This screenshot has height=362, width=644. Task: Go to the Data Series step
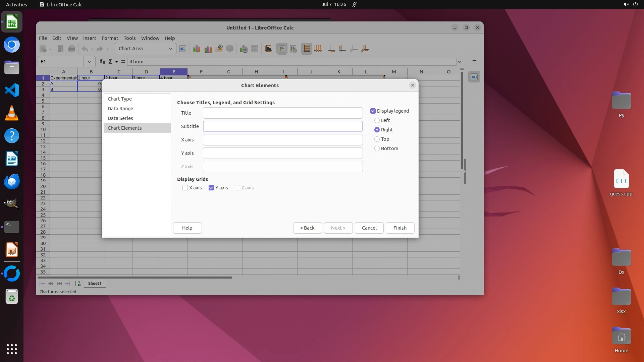pos(120,118)
